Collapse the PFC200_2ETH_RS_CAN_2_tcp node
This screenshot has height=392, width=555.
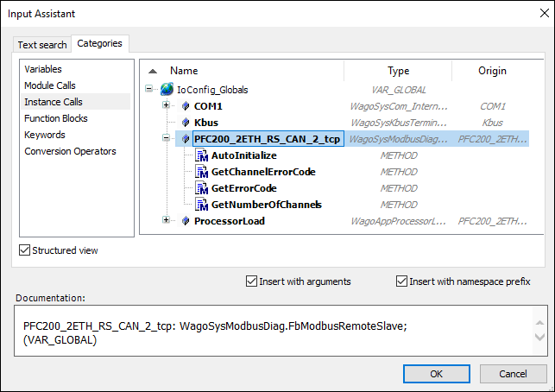tap(167, 138)
